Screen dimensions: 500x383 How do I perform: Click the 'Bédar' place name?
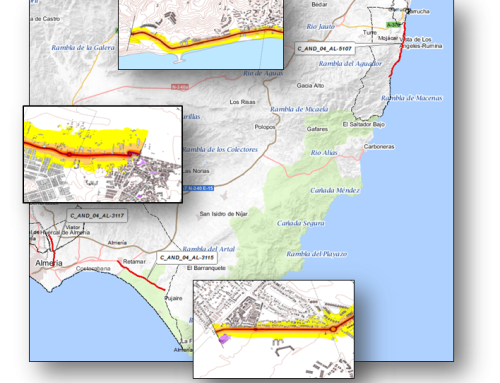319,5
